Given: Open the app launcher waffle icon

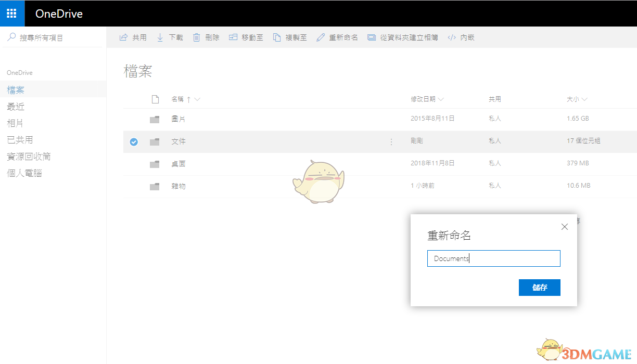Looking at the screenshot, I should click(12, 14).
